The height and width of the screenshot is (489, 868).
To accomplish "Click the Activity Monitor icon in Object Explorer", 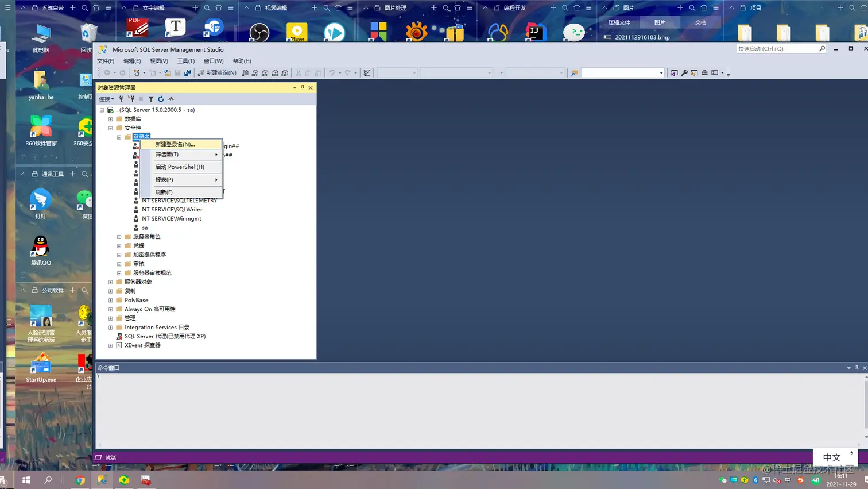I will click(x=171, y=99).
